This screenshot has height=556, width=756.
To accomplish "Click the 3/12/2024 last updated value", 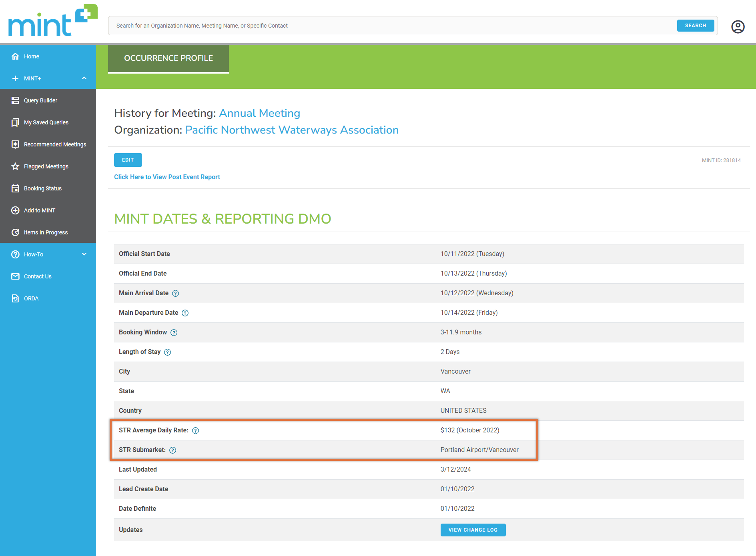I will [455, 470].
